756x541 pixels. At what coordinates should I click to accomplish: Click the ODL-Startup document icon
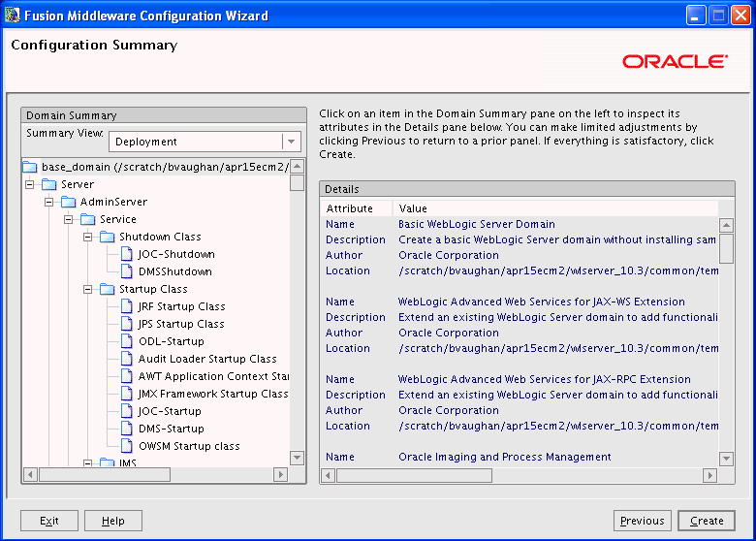click(x=127, y=341)
